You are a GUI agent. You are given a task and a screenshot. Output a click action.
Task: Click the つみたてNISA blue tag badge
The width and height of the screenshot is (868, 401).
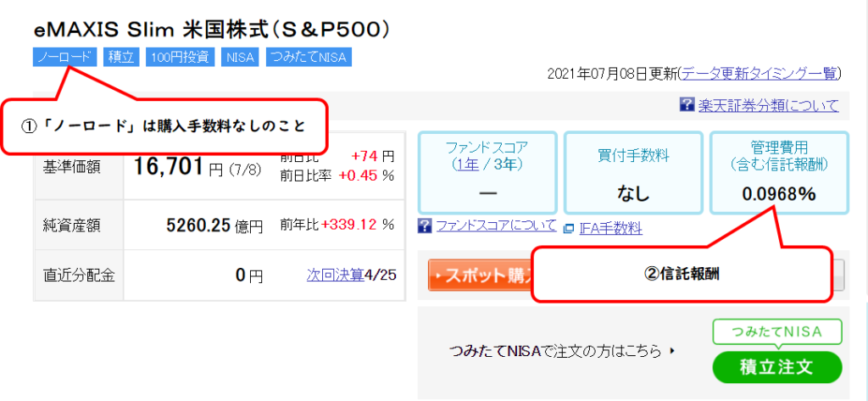click(309, 58)
